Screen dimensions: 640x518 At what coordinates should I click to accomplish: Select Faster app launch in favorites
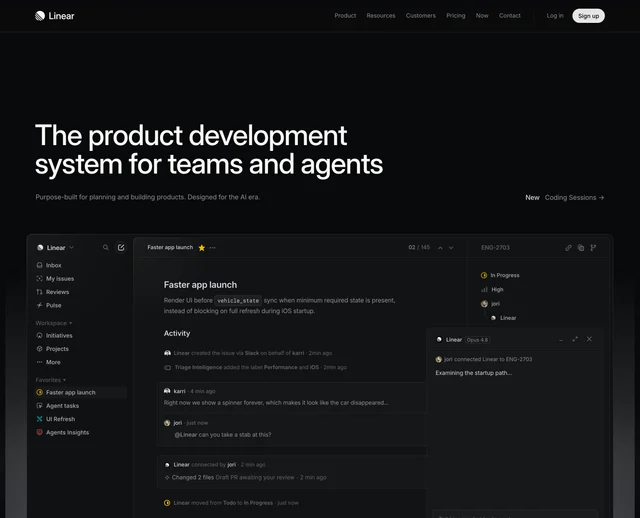point(81,393)
